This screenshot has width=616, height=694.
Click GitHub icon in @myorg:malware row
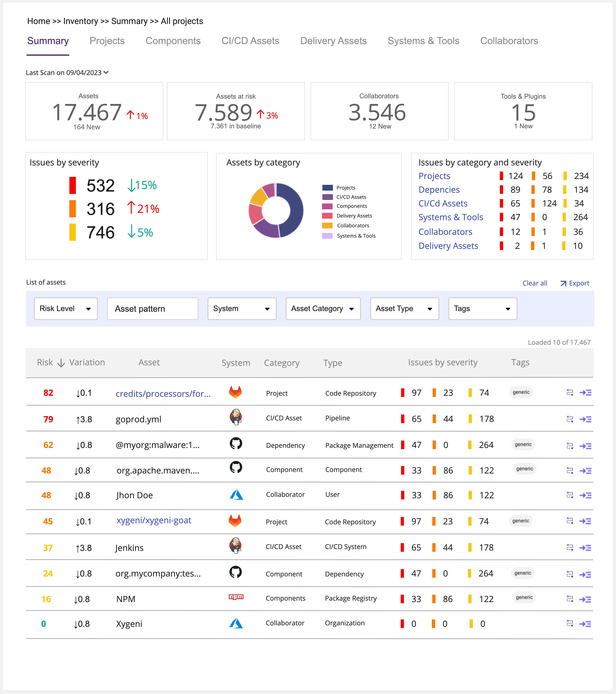[x=236, y=443]
